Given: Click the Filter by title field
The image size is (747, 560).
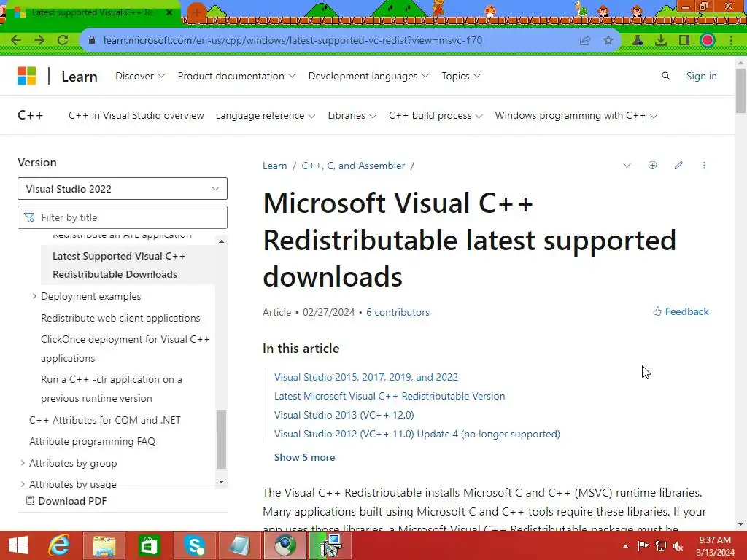Looking at the screenshot, I should [x=123, y=217].
